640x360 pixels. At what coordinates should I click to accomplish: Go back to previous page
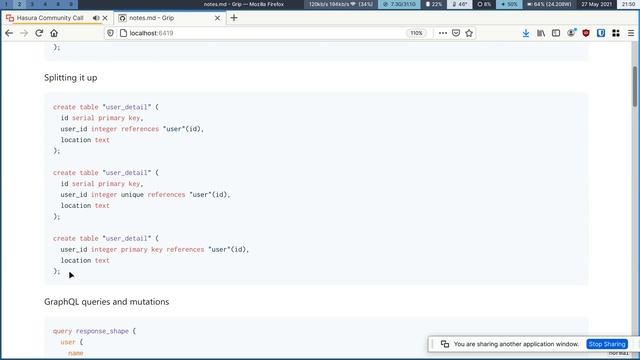pos(9,33)
